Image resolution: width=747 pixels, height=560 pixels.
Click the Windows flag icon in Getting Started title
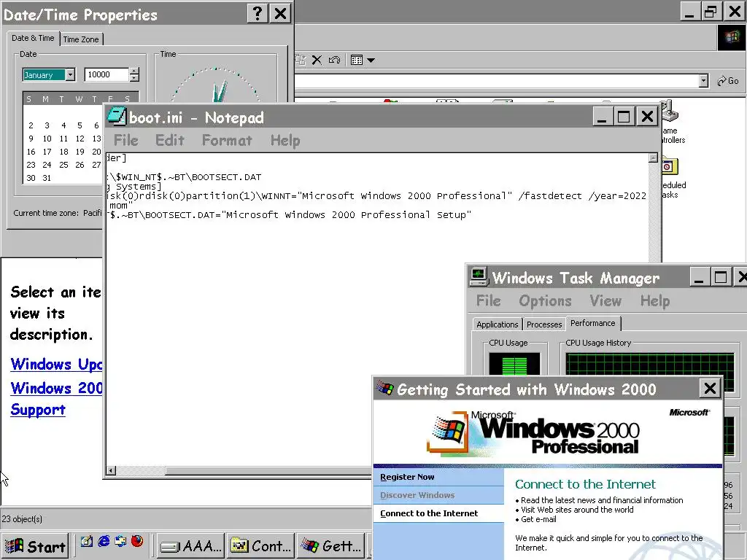point(385,389)
